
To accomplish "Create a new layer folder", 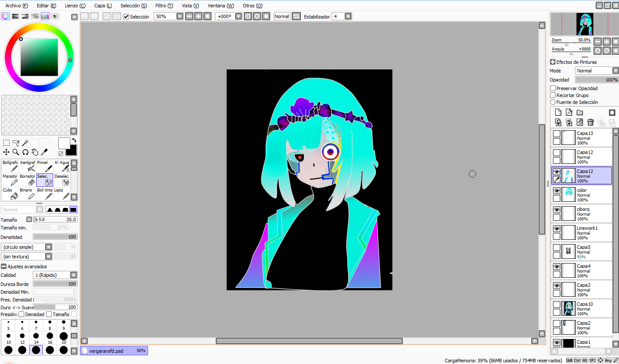I will pyautogui.click(x=580, y=112).
